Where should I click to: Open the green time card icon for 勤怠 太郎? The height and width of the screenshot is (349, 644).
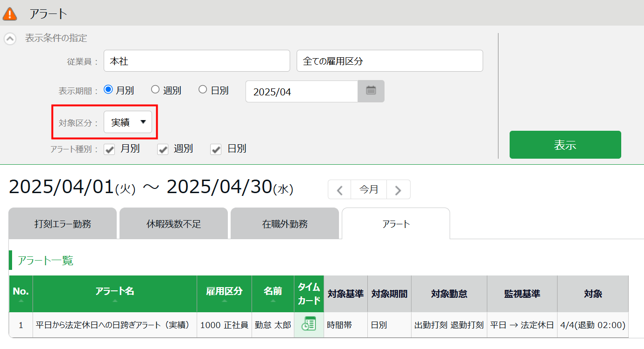pos(309,324)
